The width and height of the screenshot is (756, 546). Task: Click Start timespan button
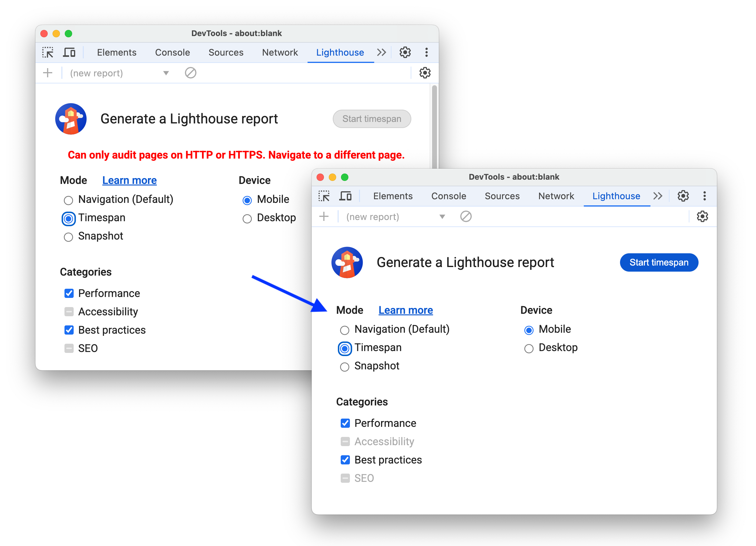[659, 262]
